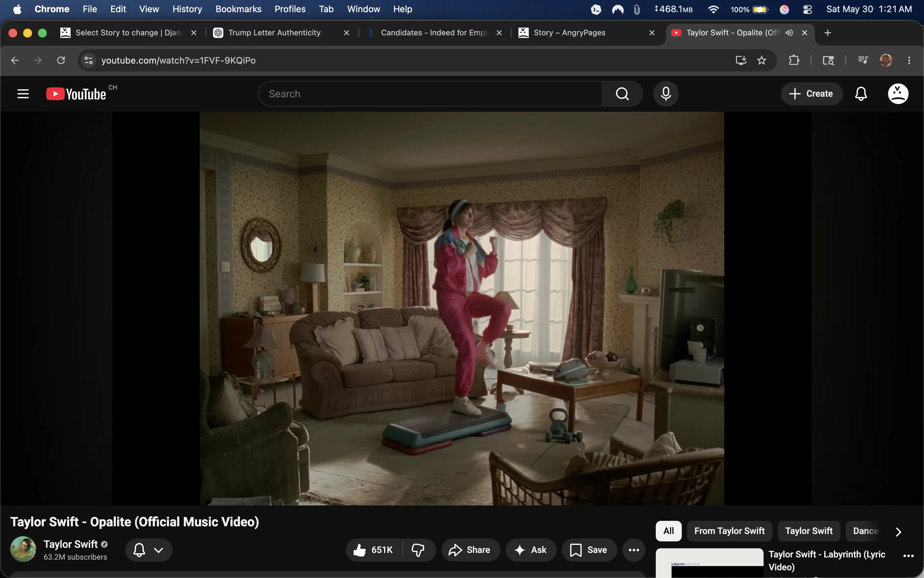
Task: Go back in Chrome history
Action: point(15,60)
